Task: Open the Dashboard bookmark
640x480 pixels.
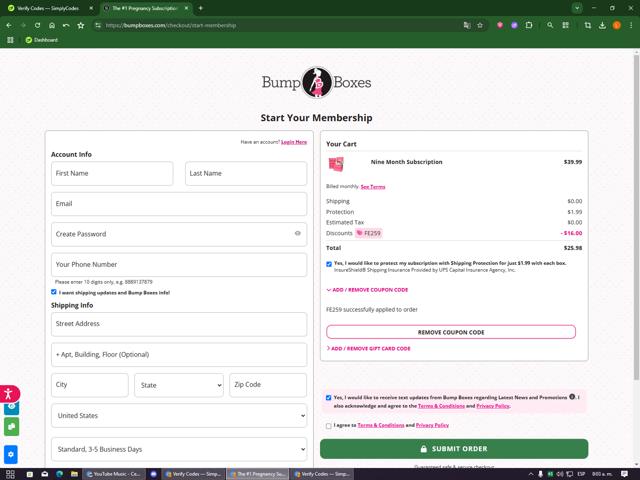Action: pos(42,40)
